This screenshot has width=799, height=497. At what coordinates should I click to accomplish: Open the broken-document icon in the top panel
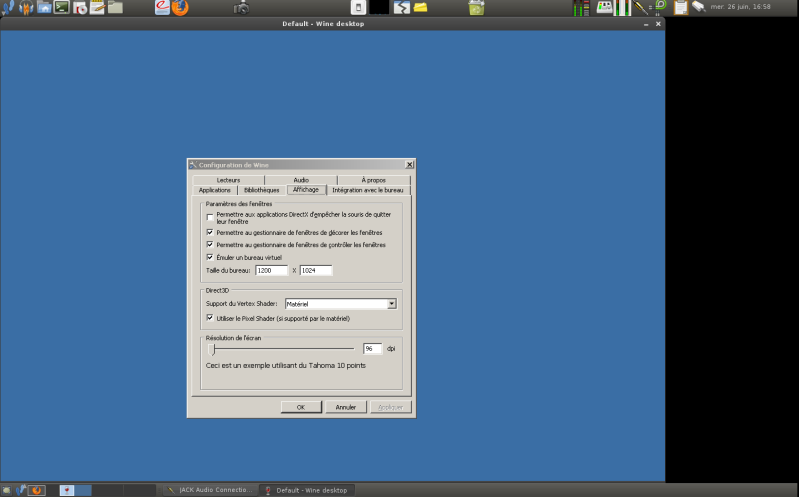[x=402, y=7]
